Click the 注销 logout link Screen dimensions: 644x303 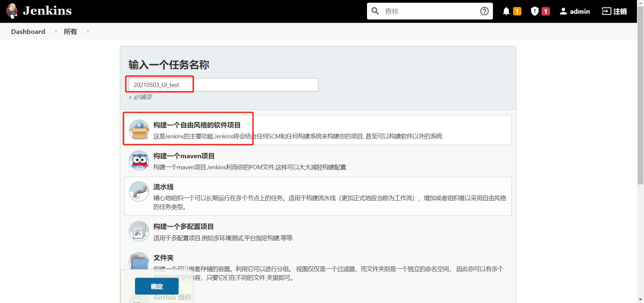[x=614, y=11]
